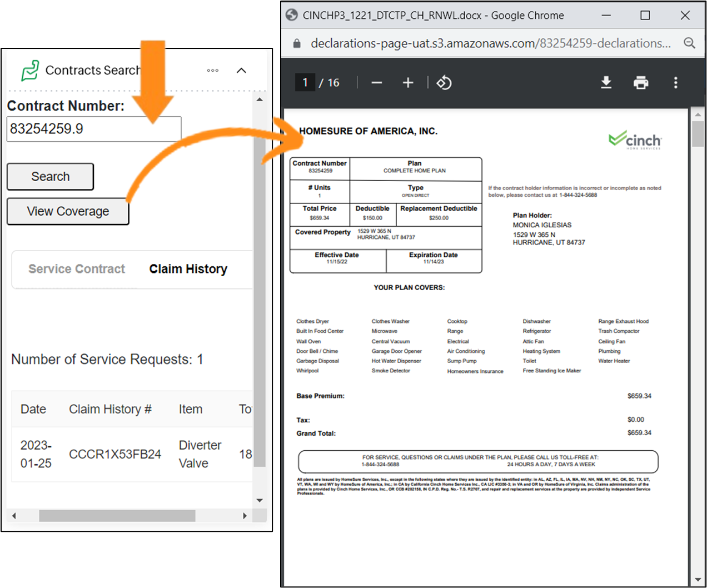The image size is (707, 588).
Task: Click the Effective Date 11/15/22
Action: point(337,262)
